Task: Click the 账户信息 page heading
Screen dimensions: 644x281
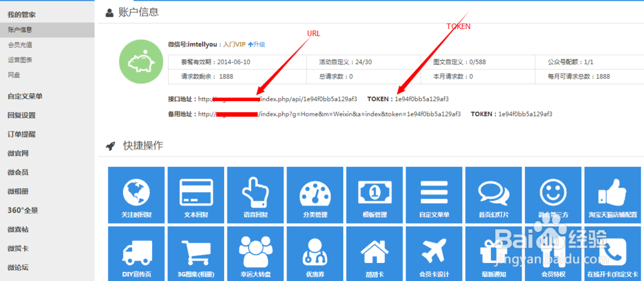Action: pyautogui.click(x=138, y=13)
